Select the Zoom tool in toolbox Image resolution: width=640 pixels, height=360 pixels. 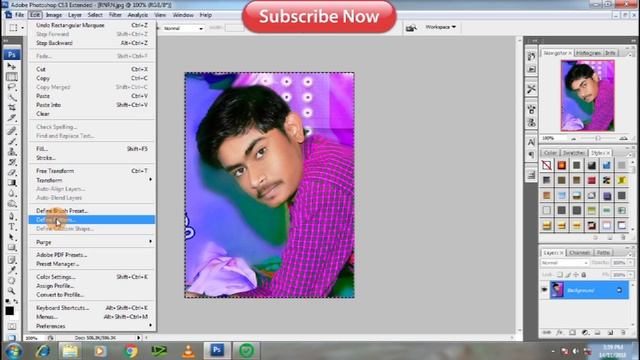tap(11, 291)
